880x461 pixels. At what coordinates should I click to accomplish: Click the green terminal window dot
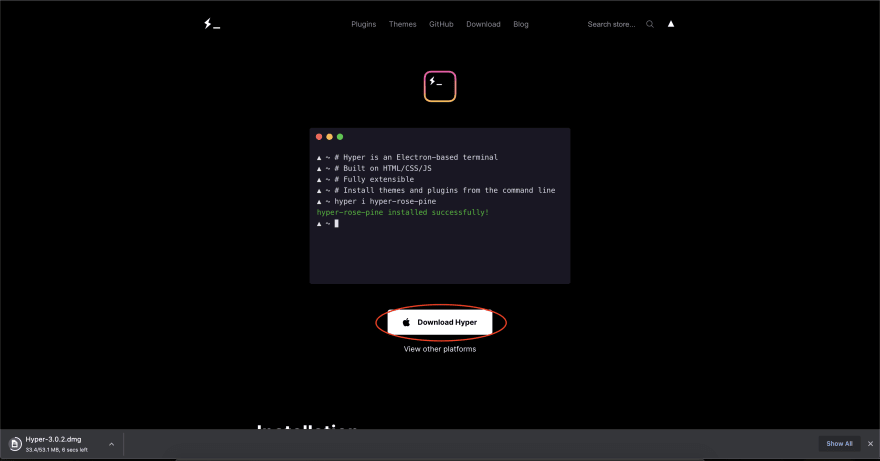[340, 137]
